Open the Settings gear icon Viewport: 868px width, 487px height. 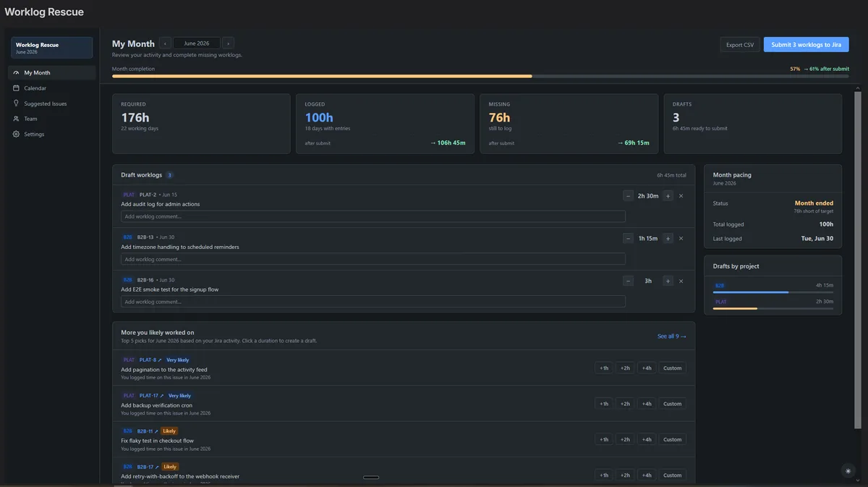pyautogui.click(x=17, y=134)
